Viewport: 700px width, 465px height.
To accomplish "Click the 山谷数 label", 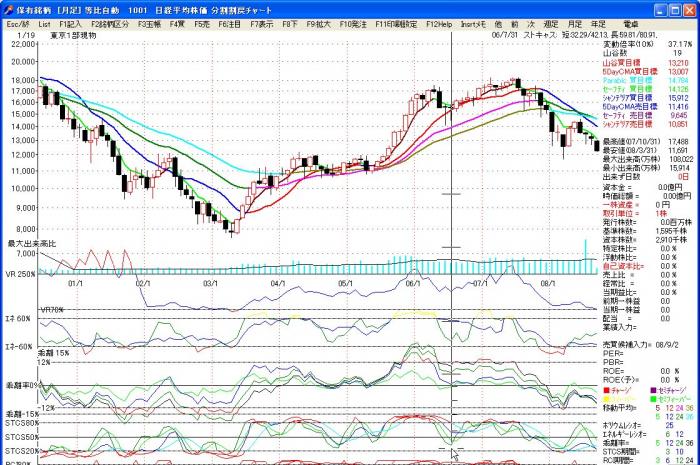I will (615, 53).
